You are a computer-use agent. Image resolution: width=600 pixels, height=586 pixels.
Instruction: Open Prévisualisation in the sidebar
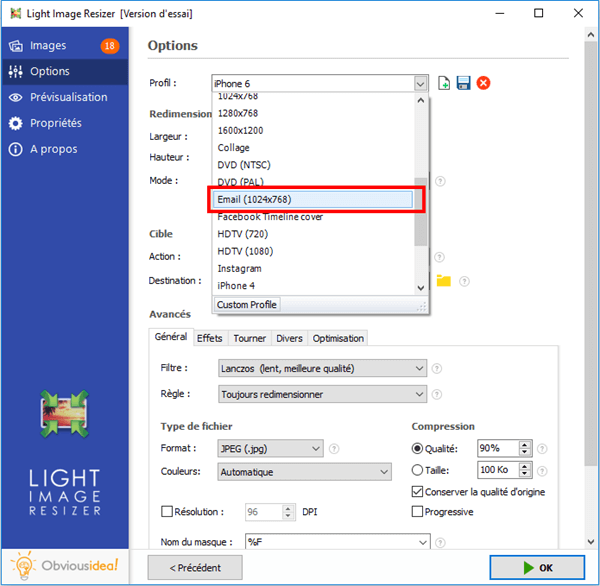click(64, 97)
